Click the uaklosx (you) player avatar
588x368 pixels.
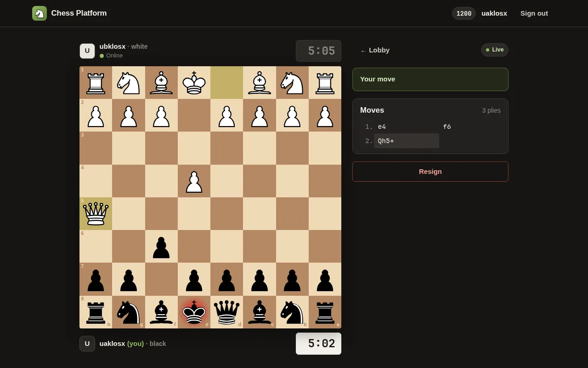[x=87, y=344]
